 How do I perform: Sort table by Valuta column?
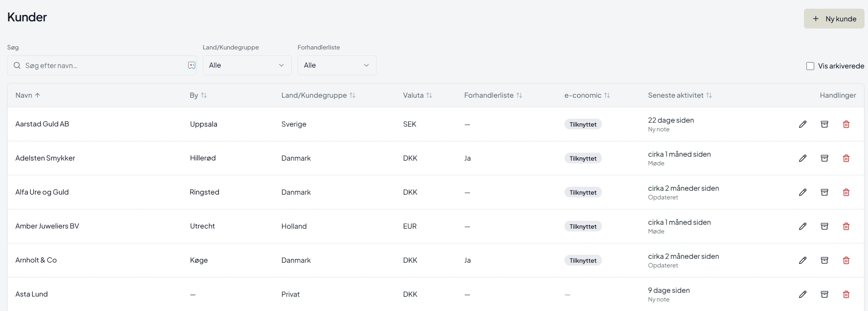click(x=417, y=95)
